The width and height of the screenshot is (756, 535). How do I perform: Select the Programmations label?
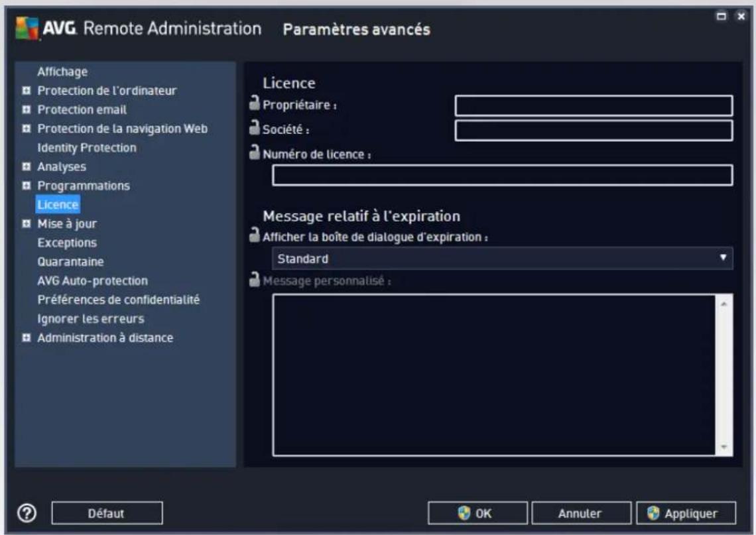(84, 186)
